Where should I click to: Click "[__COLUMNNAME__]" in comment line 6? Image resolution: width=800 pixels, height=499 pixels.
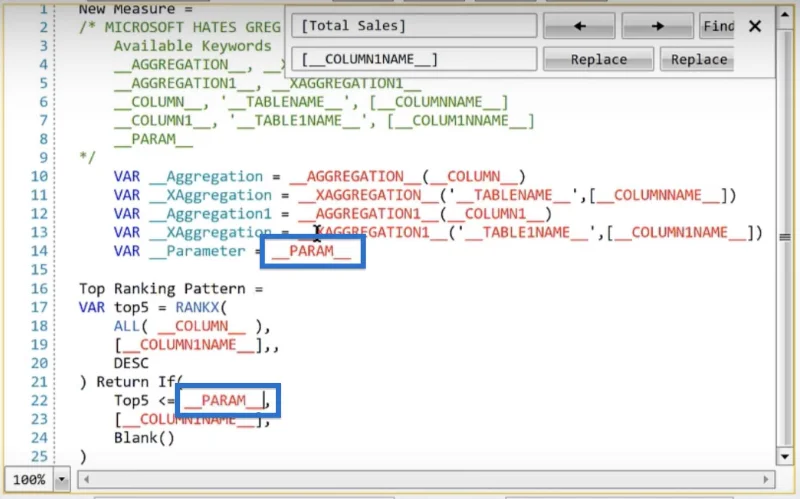pos(439,102)
